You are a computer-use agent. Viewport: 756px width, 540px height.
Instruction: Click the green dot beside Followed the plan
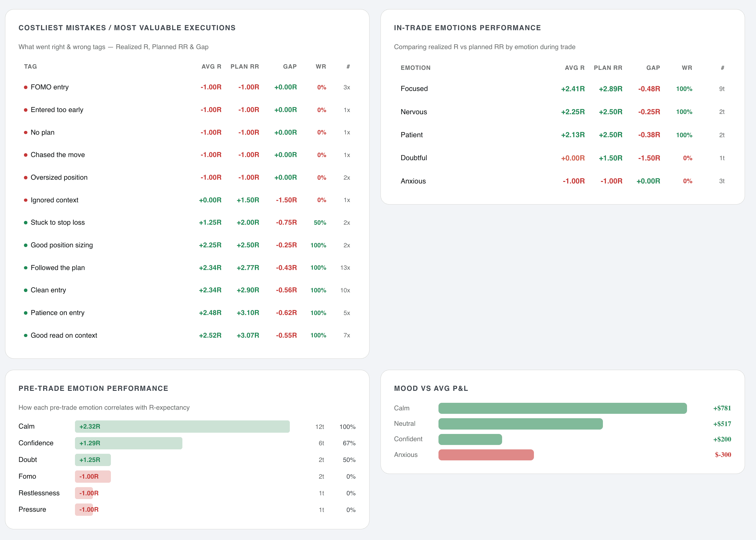(x=26, y=267)
